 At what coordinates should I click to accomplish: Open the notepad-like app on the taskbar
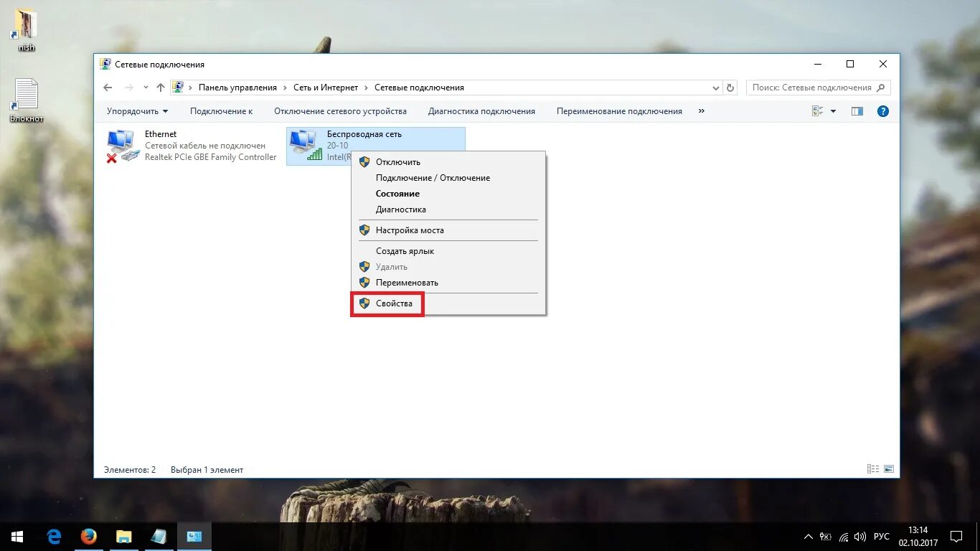(159, 537)
